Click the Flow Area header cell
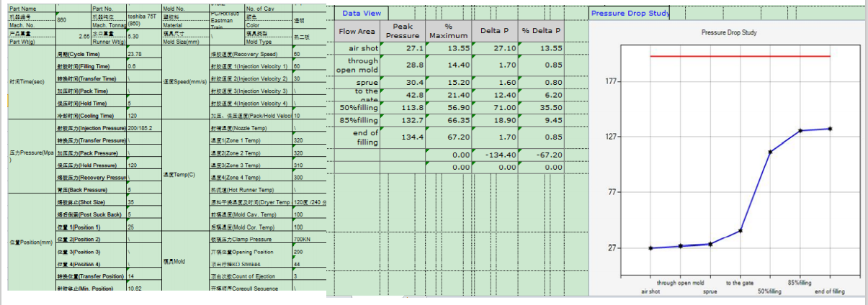The width and height of the screenshot is (868, 305). coord(357,31)
